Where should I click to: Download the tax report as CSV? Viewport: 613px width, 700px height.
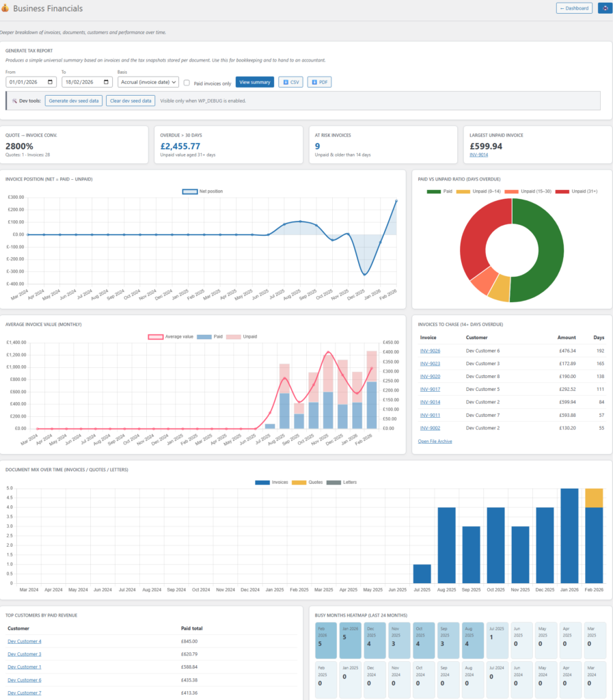290,82
